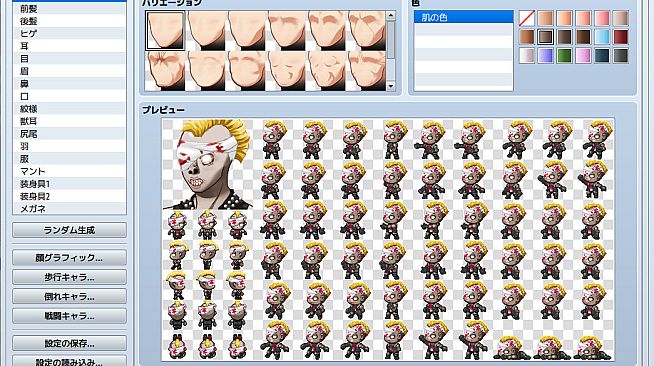Select 羽 in the parts list
The height and width of the screenshot is (366, 654).
(x=69, y=146)
